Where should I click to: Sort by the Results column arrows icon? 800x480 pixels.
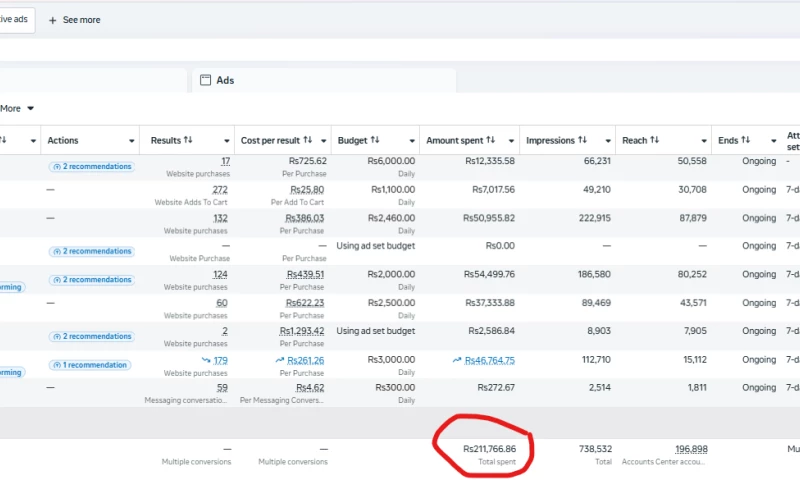click(188, 140)
